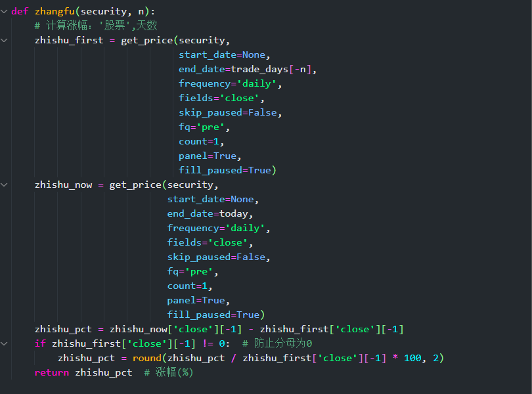Click the comment '# 防止分母为0'
Image resolution: width=532 pixels, height=394 pixels.
click(x=277, y=343)
